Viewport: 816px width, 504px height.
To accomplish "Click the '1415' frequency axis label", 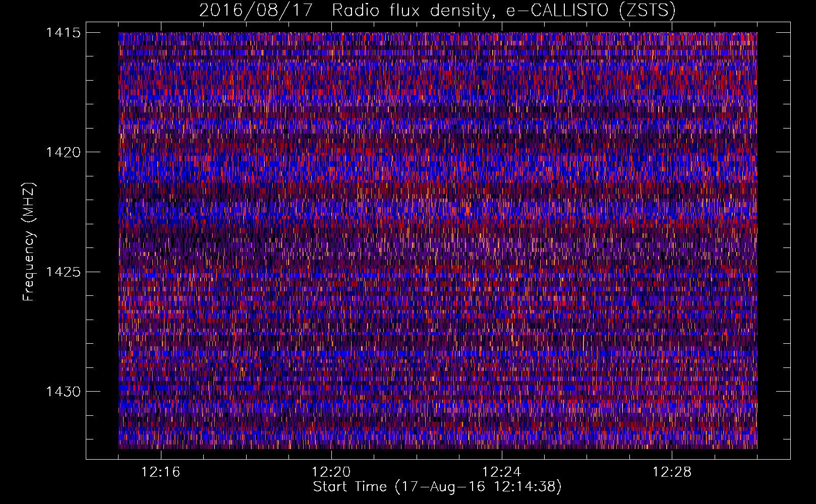I will point(63,33).
